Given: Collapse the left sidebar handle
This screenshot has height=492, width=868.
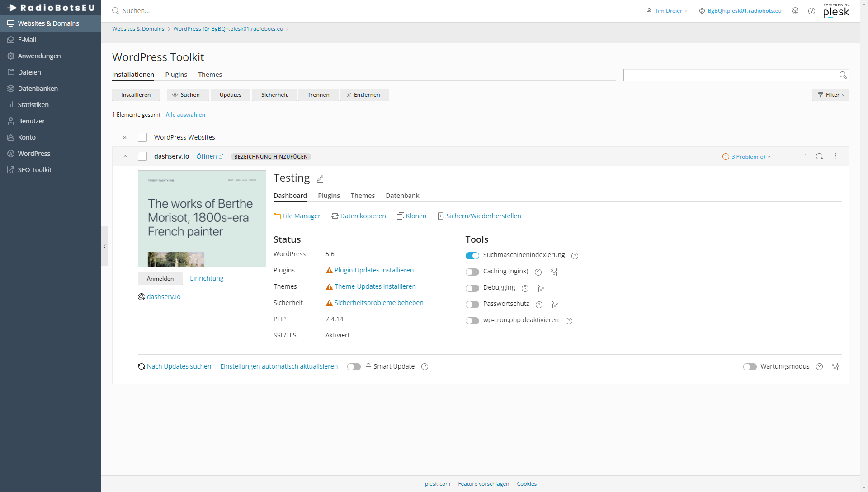Looking at the screenshot, I should click(105, 246).
